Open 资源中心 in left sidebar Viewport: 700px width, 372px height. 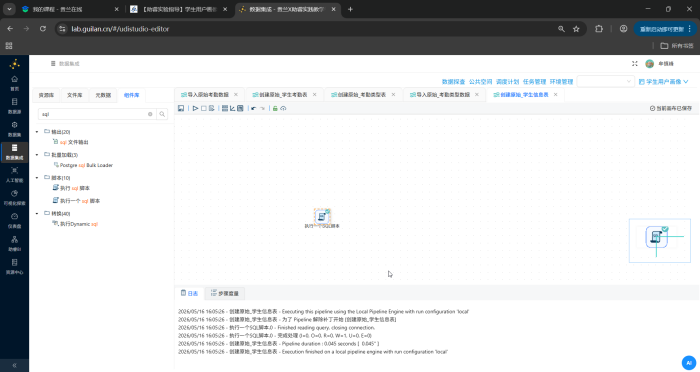click(14, 267)
